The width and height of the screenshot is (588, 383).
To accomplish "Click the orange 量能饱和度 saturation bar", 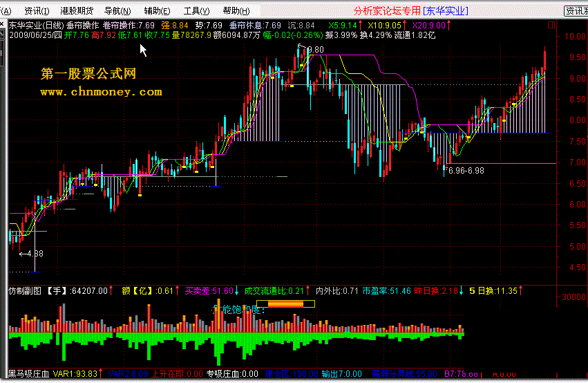I will pos(285,304).
